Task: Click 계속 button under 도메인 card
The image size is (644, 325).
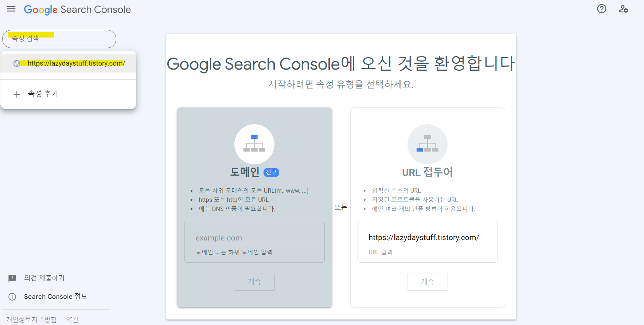Action: coord(254,282)
